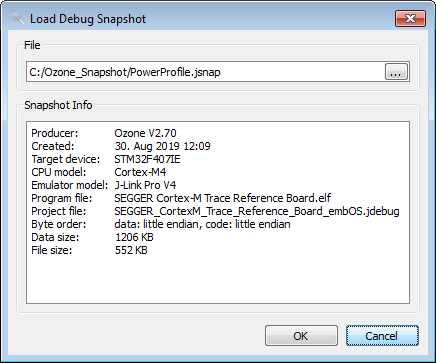The image size is (436, 363).
Task: Click the Emulator model J-Link Pro V4 line
Action: 104,185
